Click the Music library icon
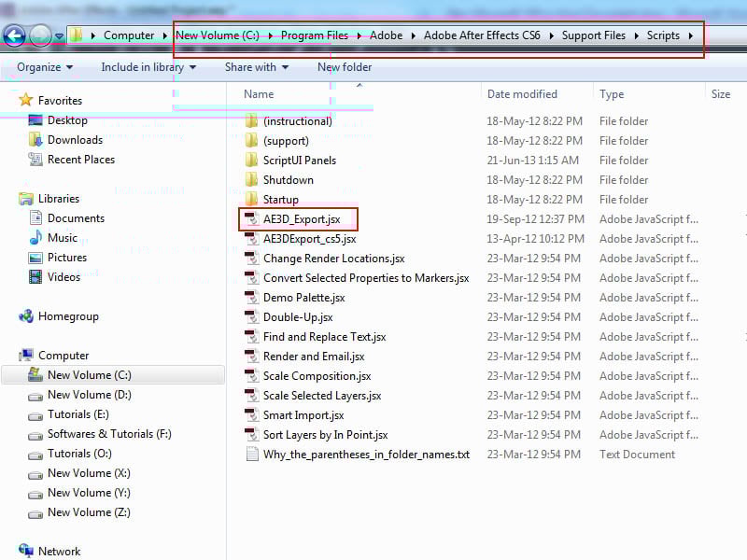 (35, 237)
